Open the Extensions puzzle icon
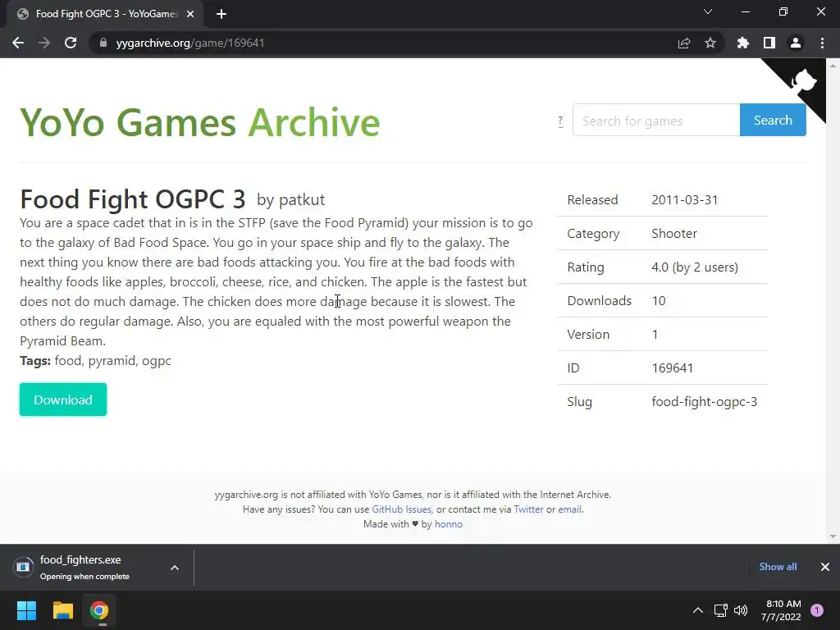The width and height of the screenshot is (840, 630). (743, 43)
